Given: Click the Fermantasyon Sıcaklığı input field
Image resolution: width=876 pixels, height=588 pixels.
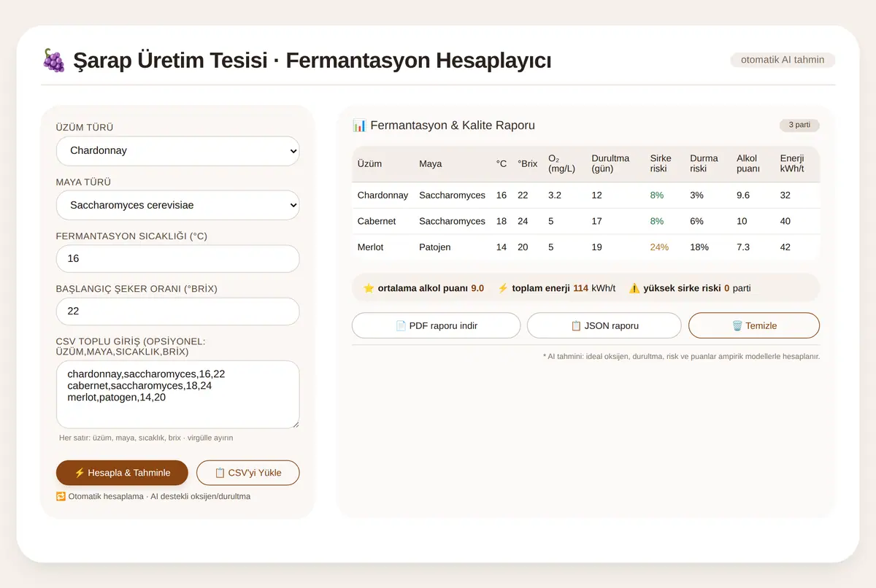Looking at the screenshot, I should click(x=178, y=259).
